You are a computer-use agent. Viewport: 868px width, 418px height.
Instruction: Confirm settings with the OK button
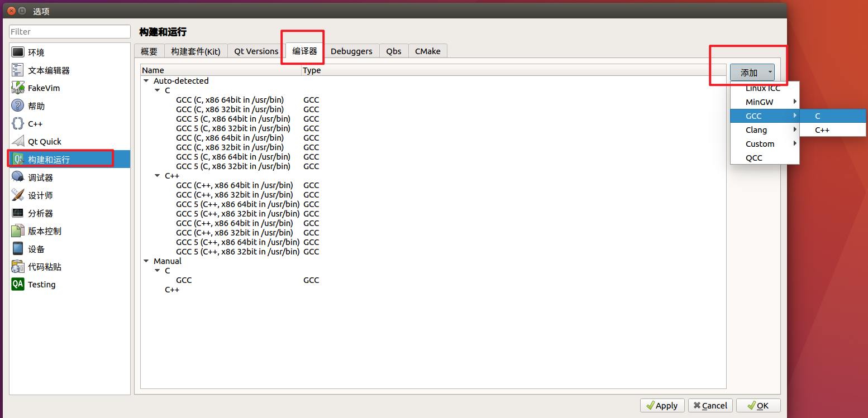tap(758, 405)
